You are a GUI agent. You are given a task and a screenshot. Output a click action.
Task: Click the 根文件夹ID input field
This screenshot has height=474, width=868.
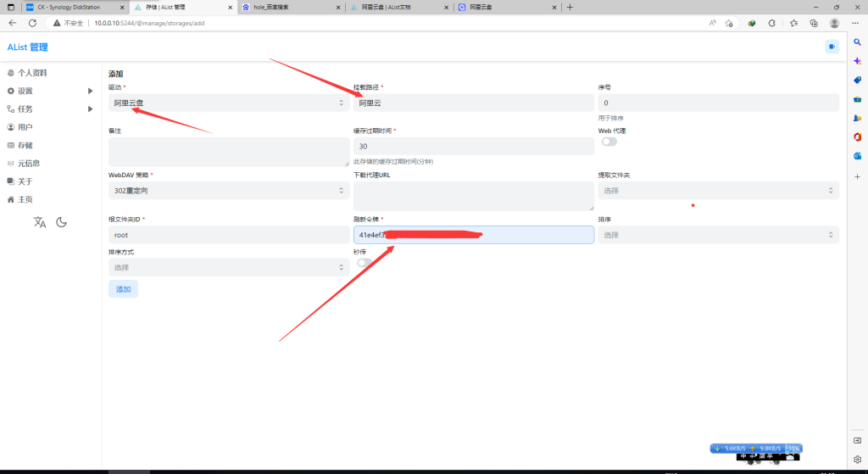pyautogui.click(x=229, y=235)
